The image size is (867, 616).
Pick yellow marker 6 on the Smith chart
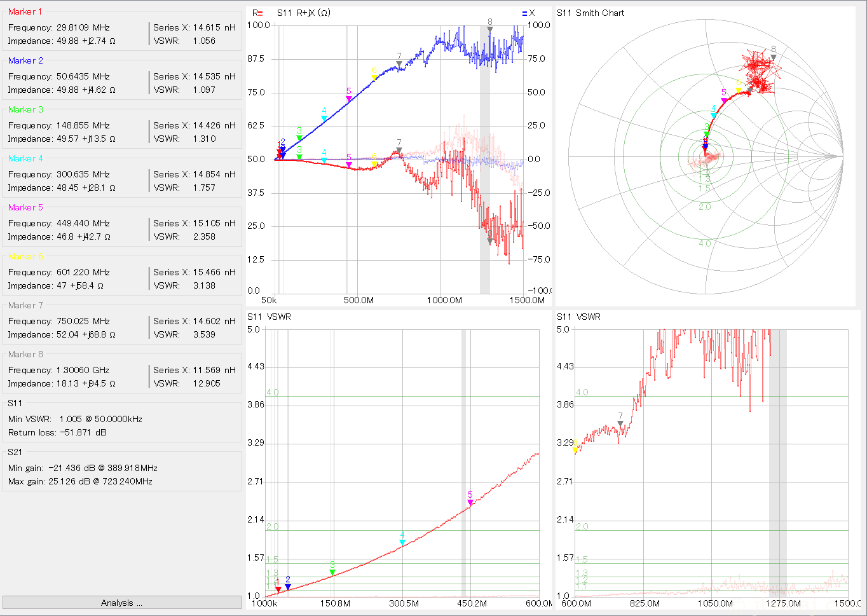[739, 91]
